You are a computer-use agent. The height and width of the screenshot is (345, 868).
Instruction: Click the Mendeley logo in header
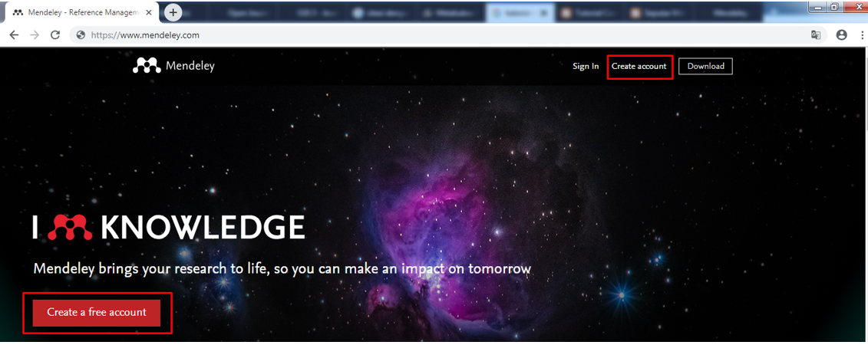[x=173, y=66]
